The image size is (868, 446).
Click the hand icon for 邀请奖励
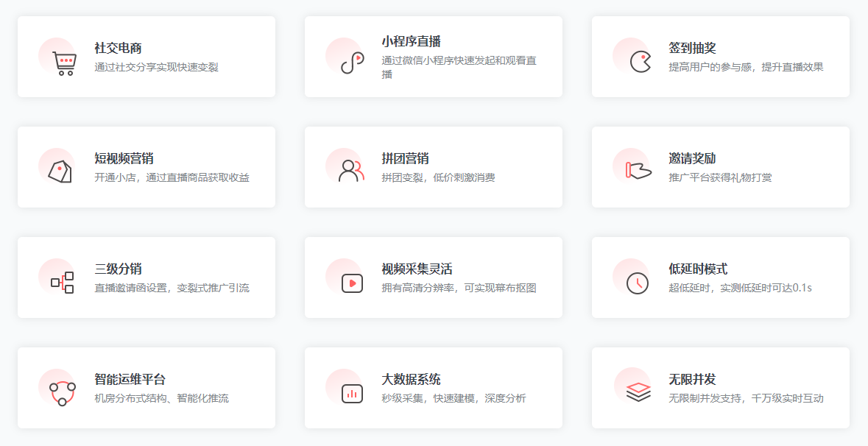coord(638,170)
